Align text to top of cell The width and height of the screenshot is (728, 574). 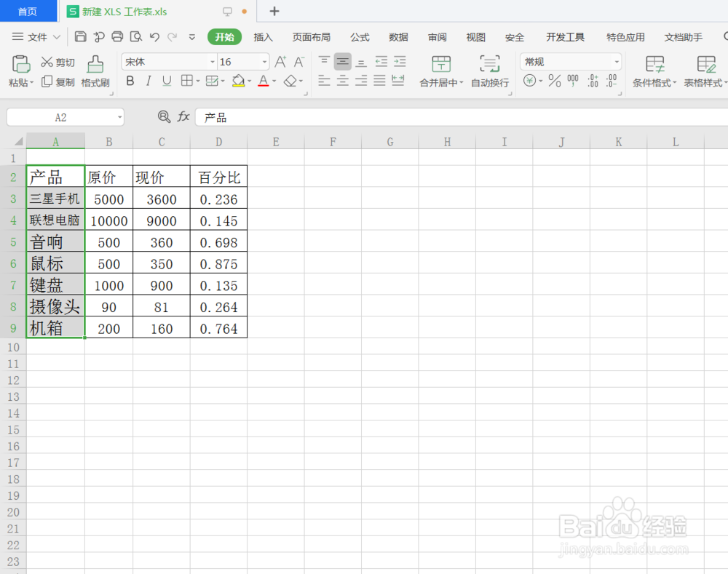click(x=324, y=61)
